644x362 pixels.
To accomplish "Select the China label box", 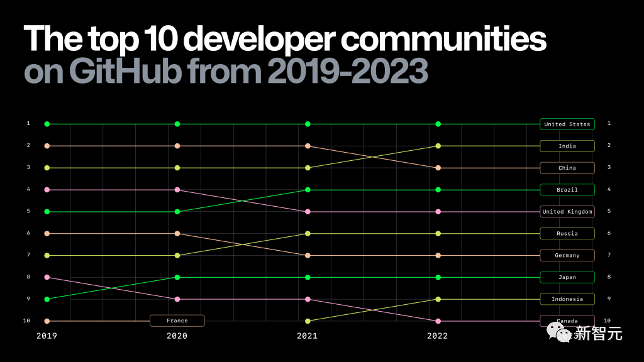I will click(567, 168).
